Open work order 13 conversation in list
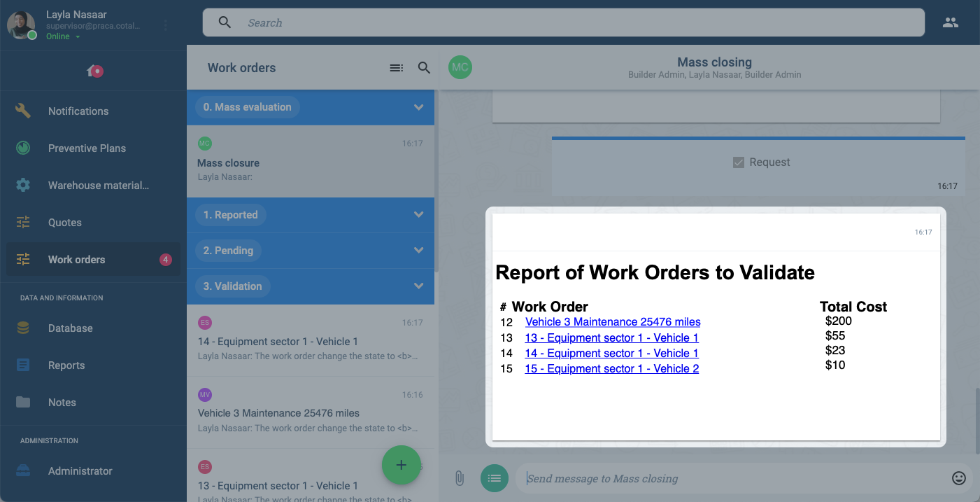980x502 pixels. [x=311, y=476]
